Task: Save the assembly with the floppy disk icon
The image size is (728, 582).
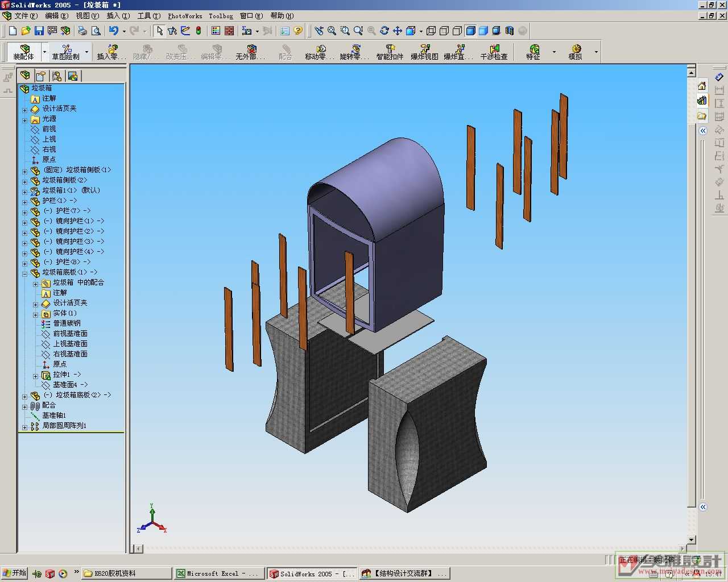Action: 39,31
